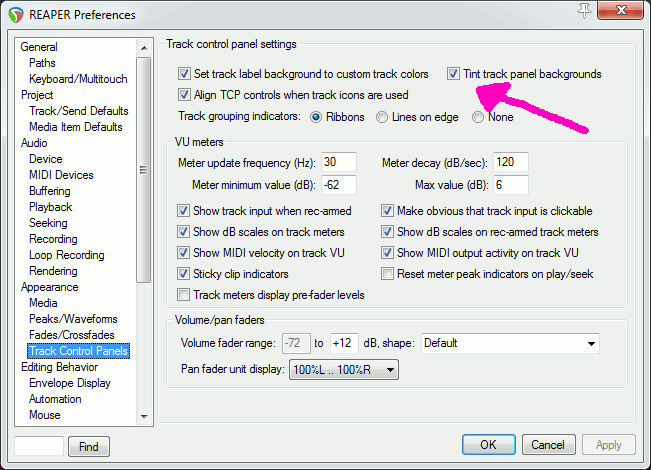This screenshot has width=651, height=470.
Task: Open Pan fader unit display dropdown
Action: (344, 370)
